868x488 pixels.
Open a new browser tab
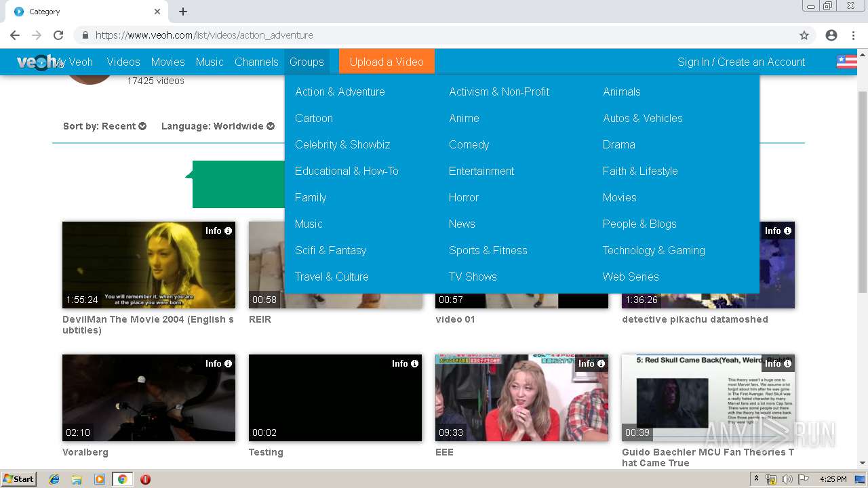(183, 12)
